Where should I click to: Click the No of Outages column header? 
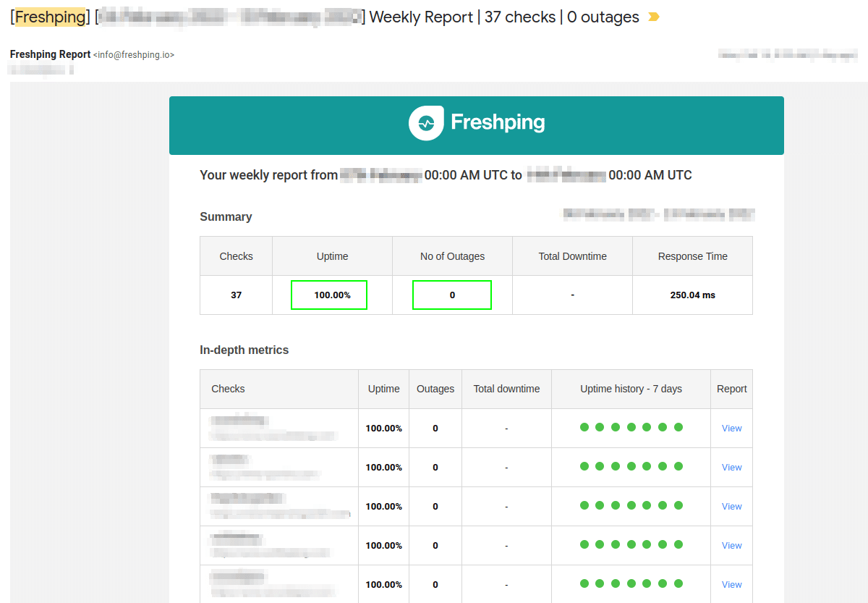coord(452,256)
